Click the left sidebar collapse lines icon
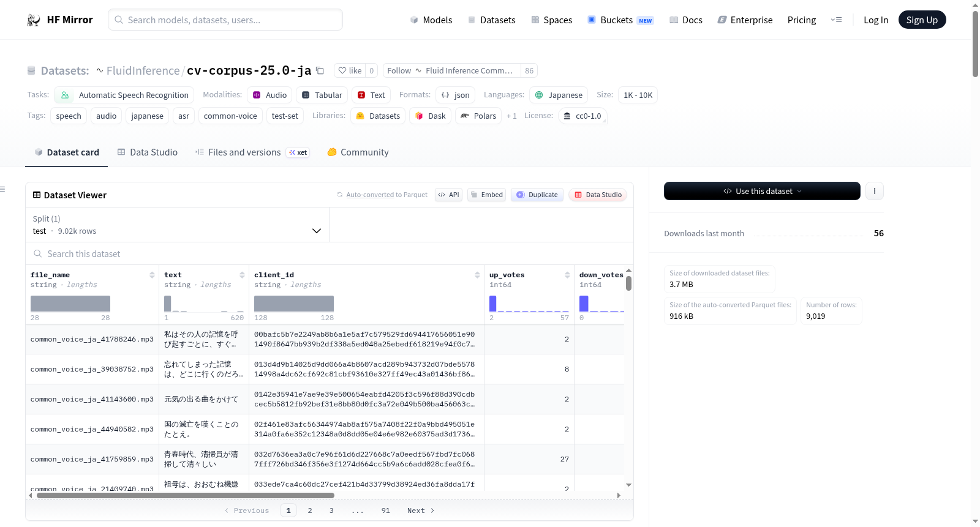This screenshot has width=980, height=527. [x=2, y=189]
